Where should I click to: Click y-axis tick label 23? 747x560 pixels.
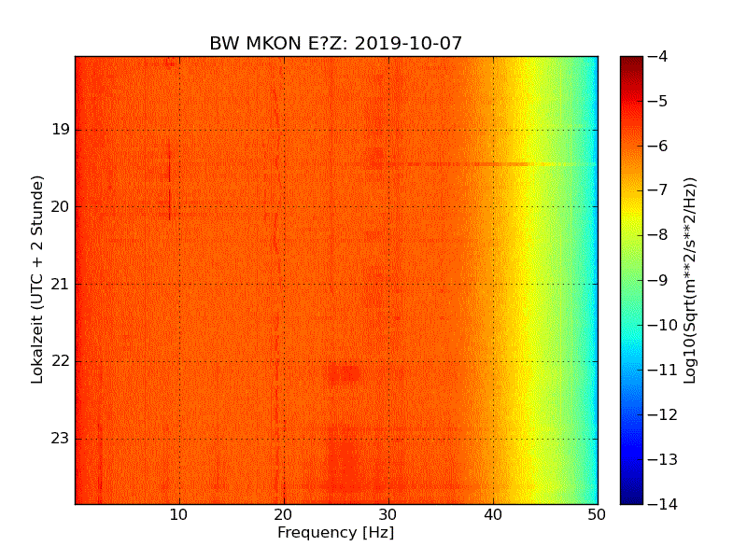[x=61, y=438]
